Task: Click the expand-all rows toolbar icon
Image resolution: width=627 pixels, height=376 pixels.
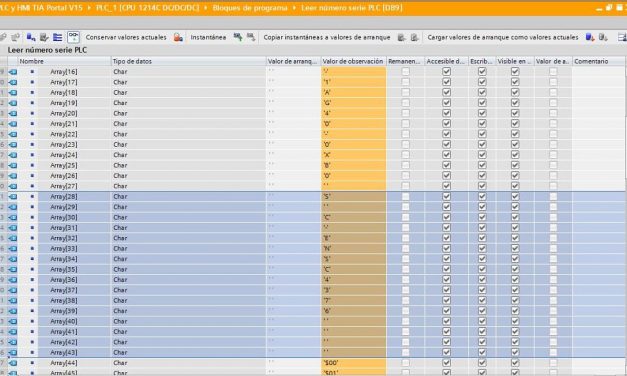Action: (x=58, y=37)
